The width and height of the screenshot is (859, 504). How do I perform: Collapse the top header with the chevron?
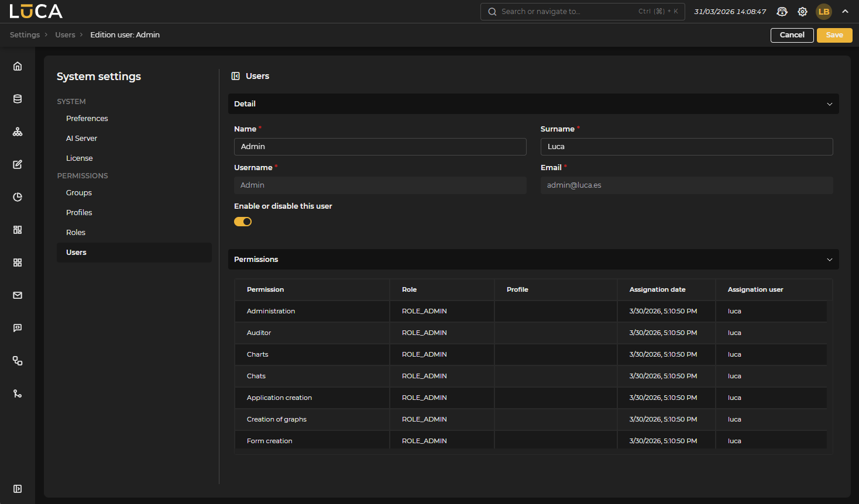[845, 11]
